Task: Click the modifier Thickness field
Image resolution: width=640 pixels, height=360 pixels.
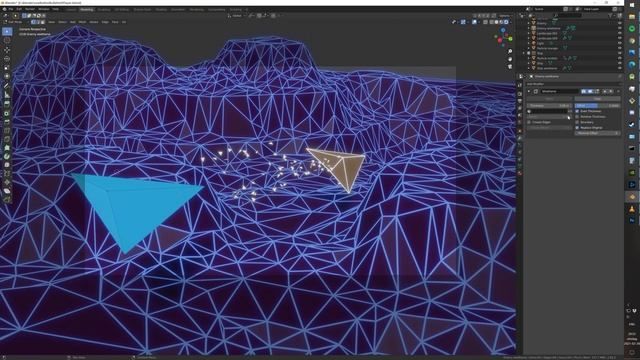Action: (549, 106)
